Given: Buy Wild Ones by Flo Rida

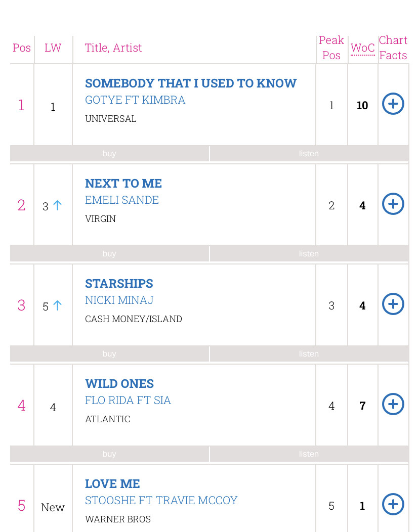Looking at the screenshot, I should (x=109, y=454).
